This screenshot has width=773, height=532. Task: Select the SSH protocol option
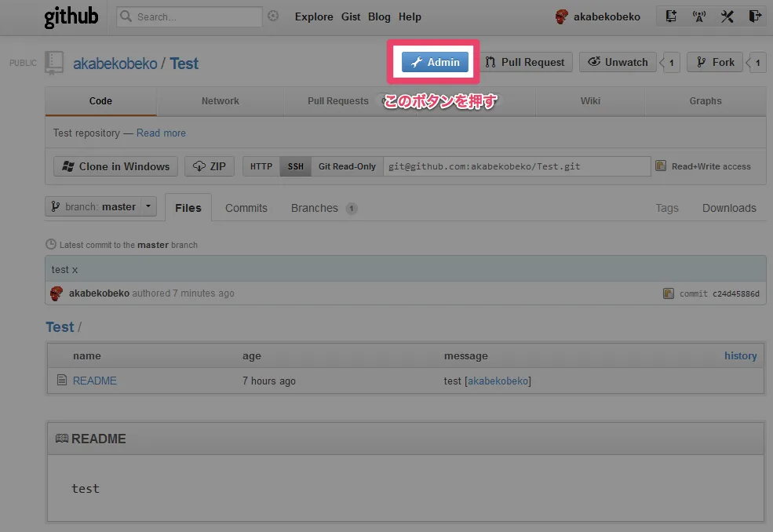[x=296, y=166]
